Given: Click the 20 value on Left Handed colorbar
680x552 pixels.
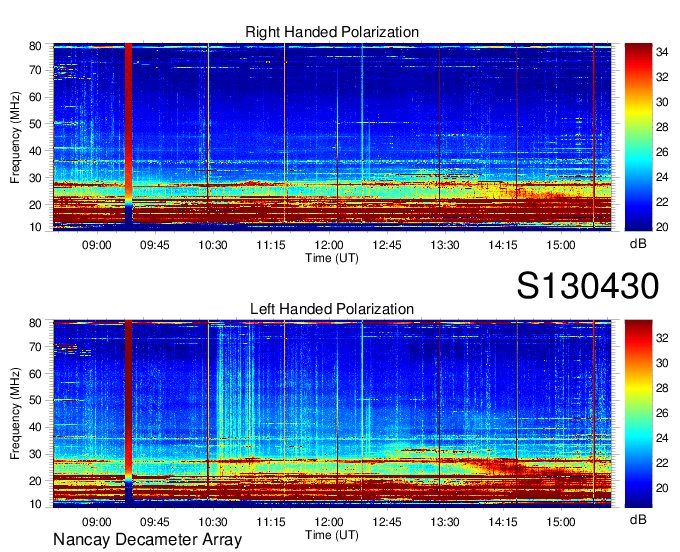Looking at the screenshot, I should (662, 488).
